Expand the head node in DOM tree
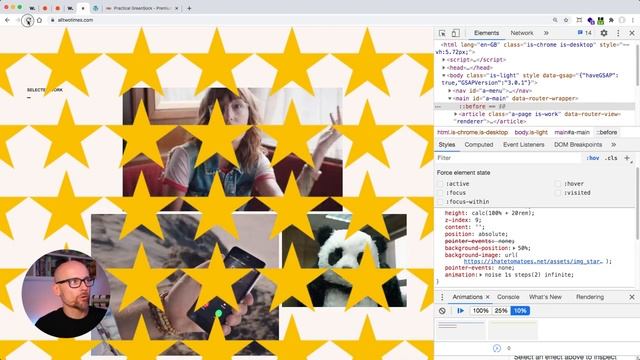 coord(444,68)
